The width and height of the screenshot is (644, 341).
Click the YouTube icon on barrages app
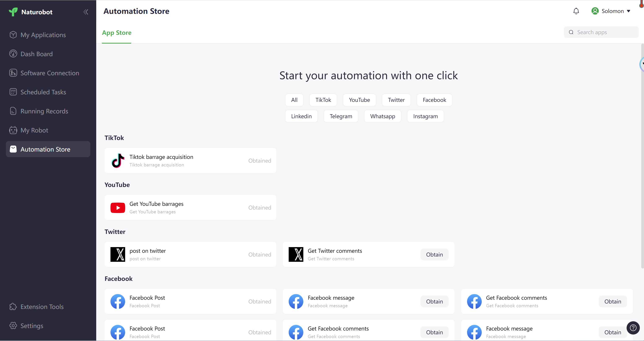(118, 207)
